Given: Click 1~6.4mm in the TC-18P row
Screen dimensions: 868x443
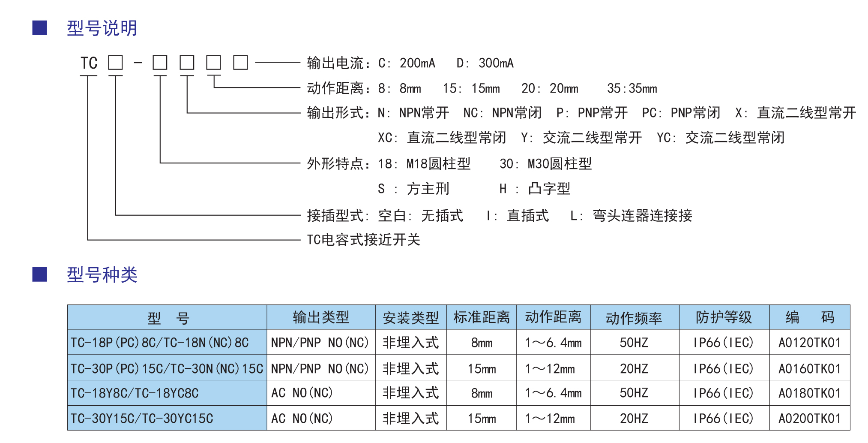Looking at the screenshot, I should [554, 343].
